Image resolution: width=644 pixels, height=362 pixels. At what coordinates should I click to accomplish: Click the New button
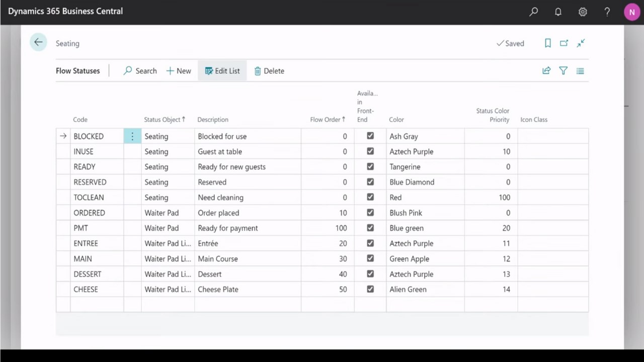(x=179, y=71)
